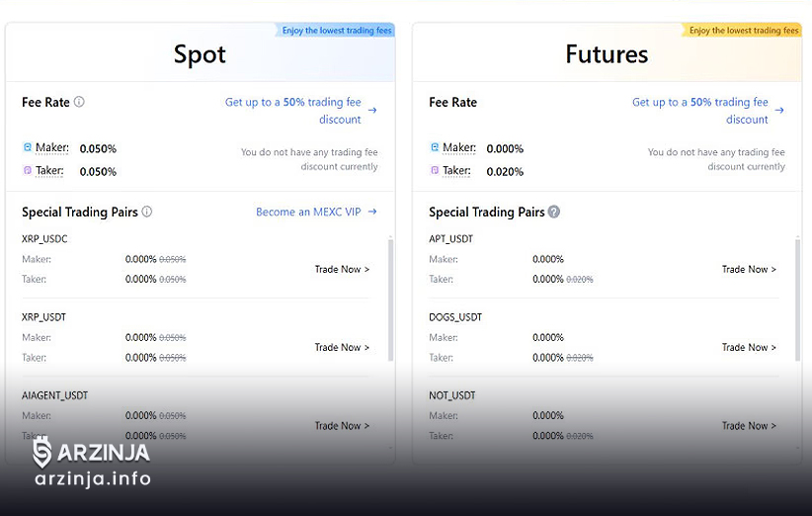
Task: Click the Futures Maker fee icon
Action: pyautogui.click(x=435, y=148)
